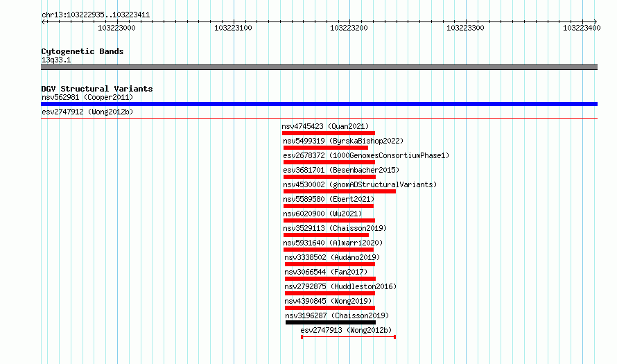
Task: Click the red bar under nsv4390845 (Wong2019)
Action: click(330, 308)
